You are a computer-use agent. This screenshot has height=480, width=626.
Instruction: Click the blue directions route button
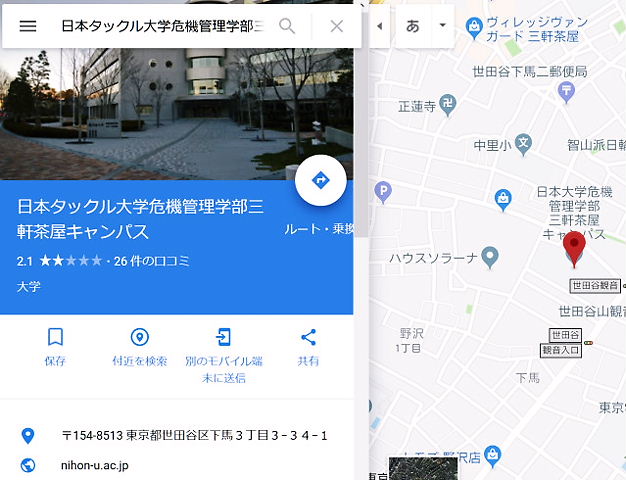[321, 180]
